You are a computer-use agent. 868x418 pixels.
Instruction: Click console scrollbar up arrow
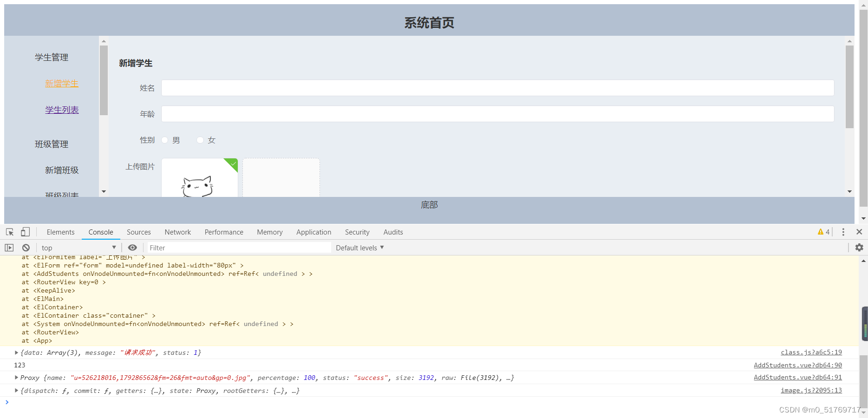click(863, 261)
